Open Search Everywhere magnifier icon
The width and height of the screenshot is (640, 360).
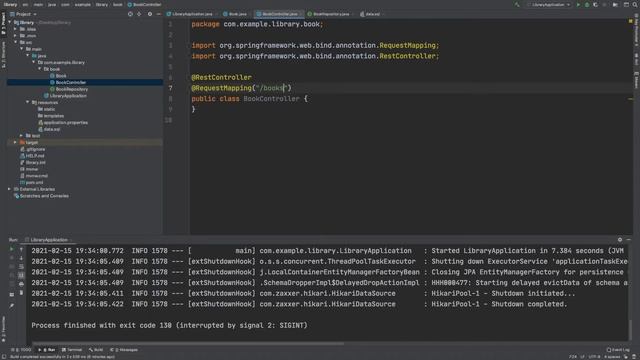coord(635,5)
